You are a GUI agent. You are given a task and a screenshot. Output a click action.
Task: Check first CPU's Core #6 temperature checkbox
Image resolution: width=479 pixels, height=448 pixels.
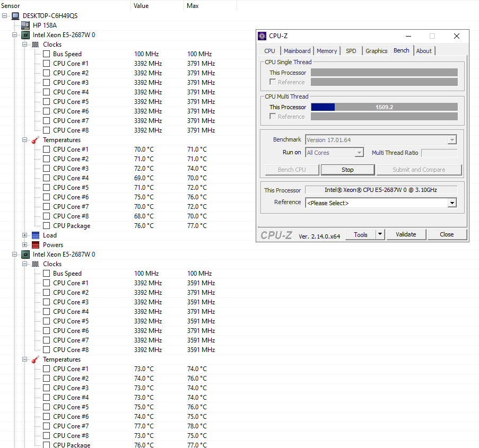(47, 197)
